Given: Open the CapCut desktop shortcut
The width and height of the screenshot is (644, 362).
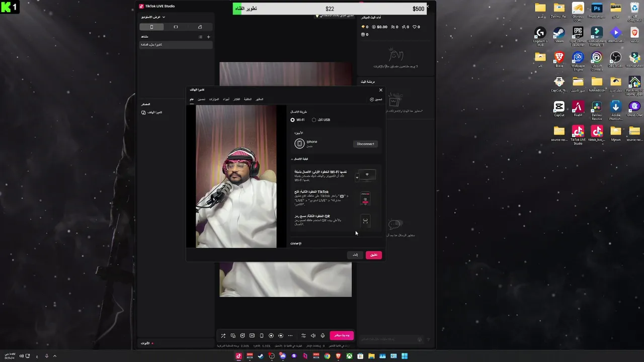Looking at the screenshot, I should pos(559,109).
